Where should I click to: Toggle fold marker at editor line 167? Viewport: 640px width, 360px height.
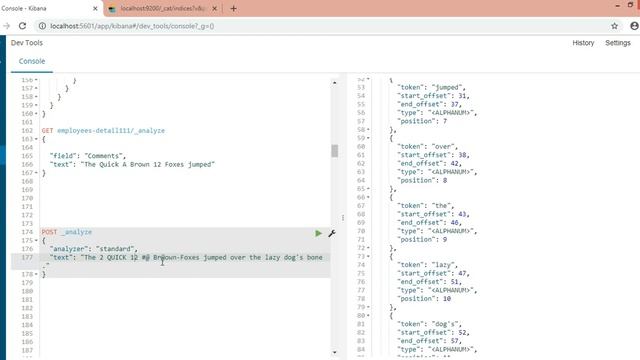36,173
